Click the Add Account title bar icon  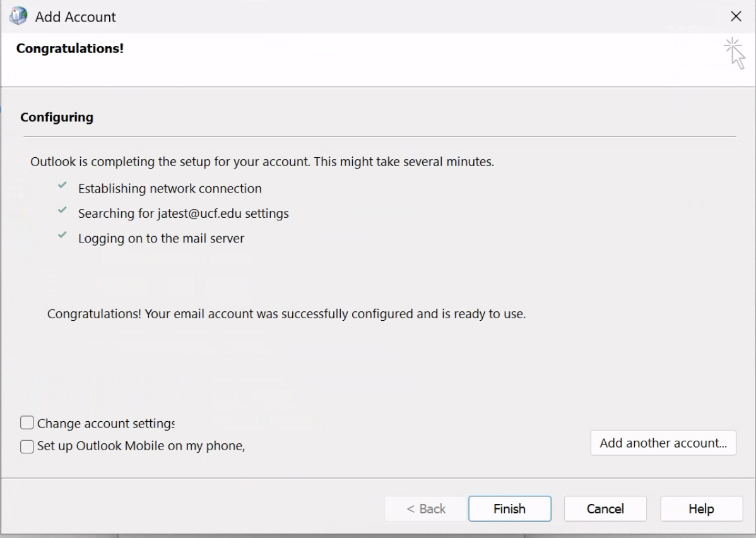18,16
